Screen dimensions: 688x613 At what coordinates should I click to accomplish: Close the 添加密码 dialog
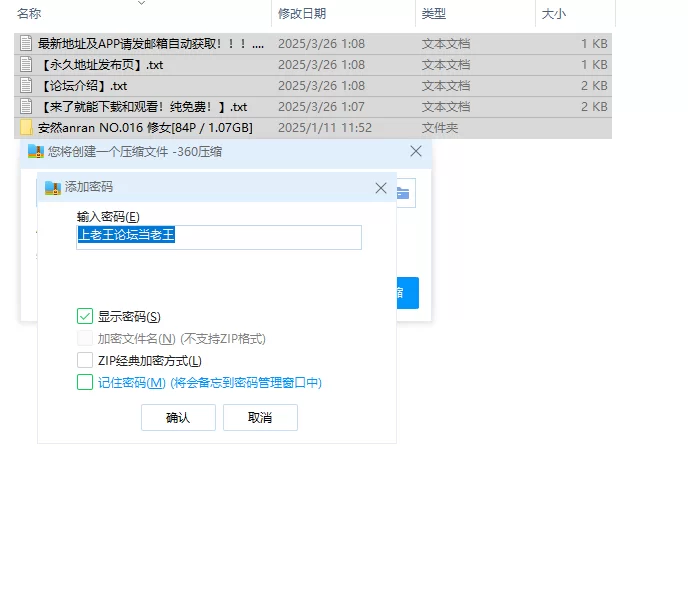[381, 187]
